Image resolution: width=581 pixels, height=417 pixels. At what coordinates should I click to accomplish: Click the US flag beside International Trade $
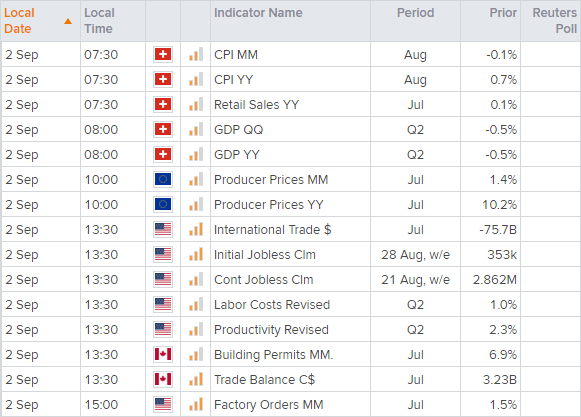click(163, 229)
